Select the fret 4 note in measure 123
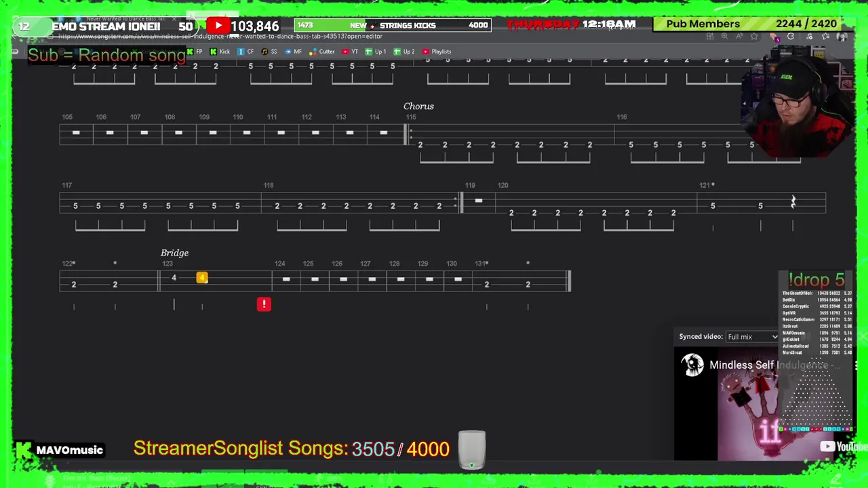 (174, 278)
